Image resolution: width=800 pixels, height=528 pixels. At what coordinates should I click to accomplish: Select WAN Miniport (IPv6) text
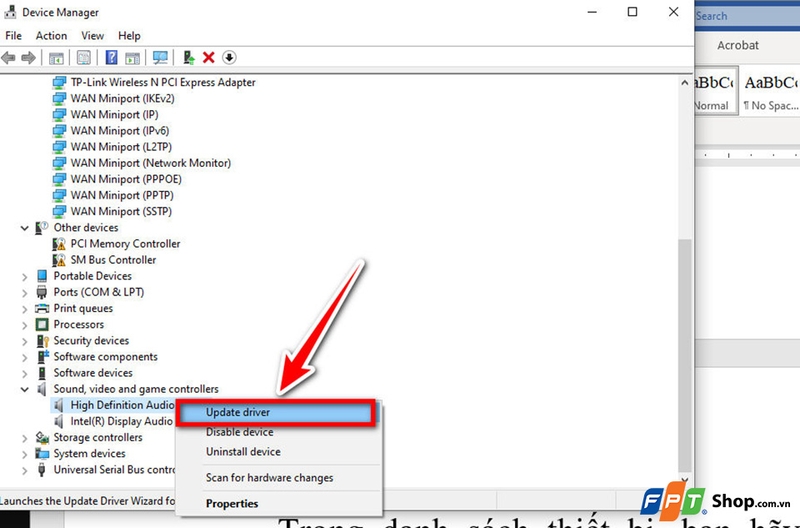point(119,131)
